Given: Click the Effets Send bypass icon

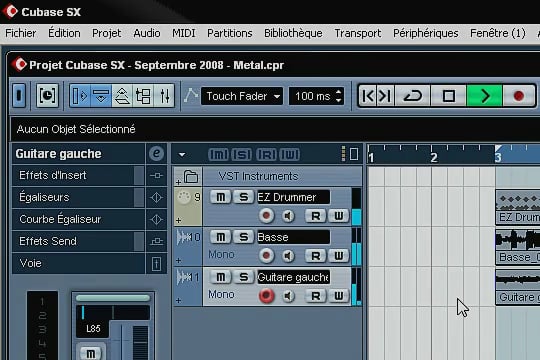Looking at the screenshot, I should 156,241.
